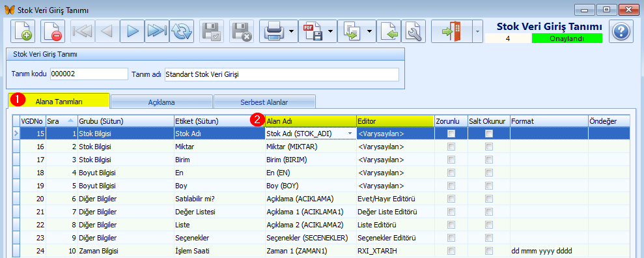Click the green Onaylandı status indicator
Viewport: 644px width, 258px height.
point(567,38)
